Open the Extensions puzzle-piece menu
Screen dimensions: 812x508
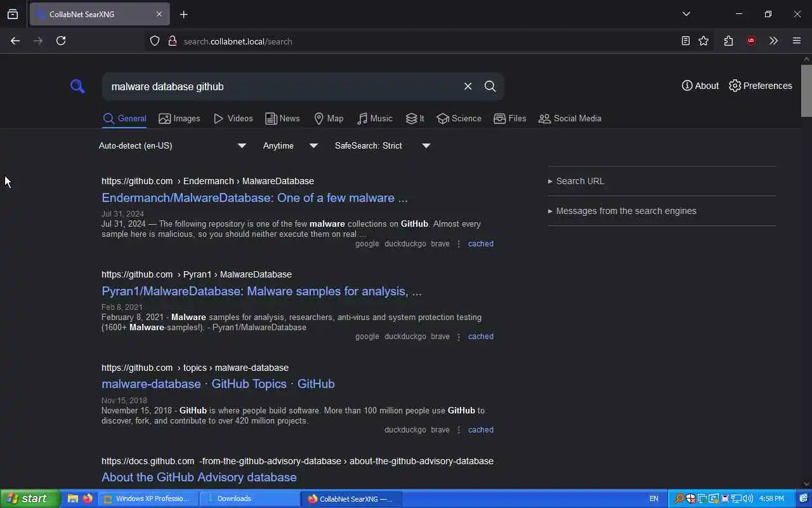point(728,41)
